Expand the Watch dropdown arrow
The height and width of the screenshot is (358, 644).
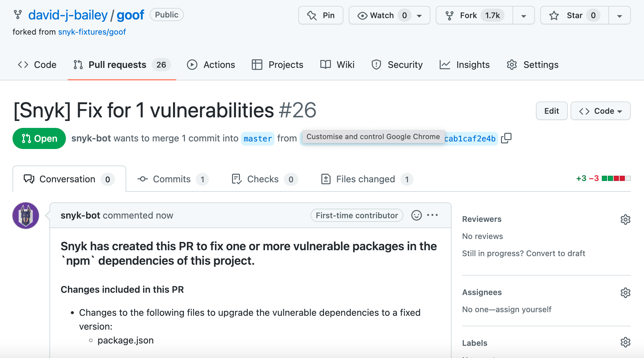pyautogui.click(x=419, y=15)
